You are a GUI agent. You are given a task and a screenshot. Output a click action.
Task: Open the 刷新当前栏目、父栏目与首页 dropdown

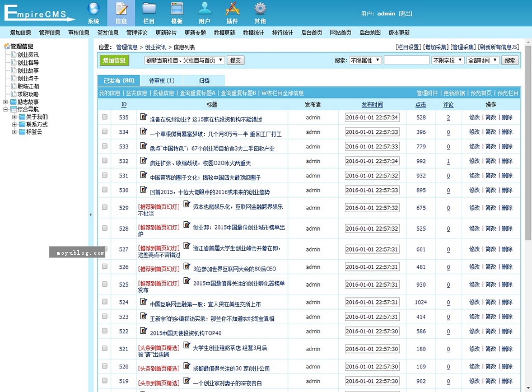tap(184, 60)
